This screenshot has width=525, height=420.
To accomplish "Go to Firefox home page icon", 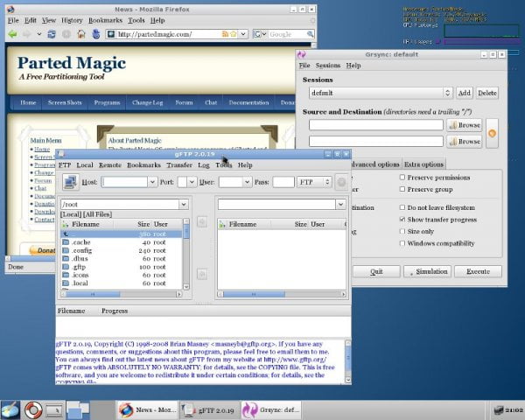I will pyautogui.click(x=81, y=34).
